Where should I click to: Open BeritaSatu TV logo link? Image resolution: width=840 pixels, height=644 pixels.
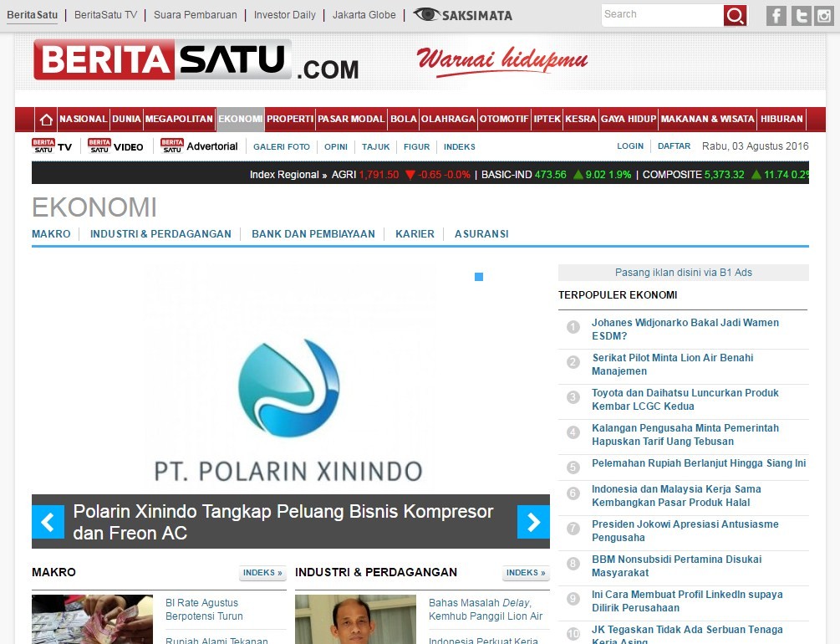coord(52,146)
